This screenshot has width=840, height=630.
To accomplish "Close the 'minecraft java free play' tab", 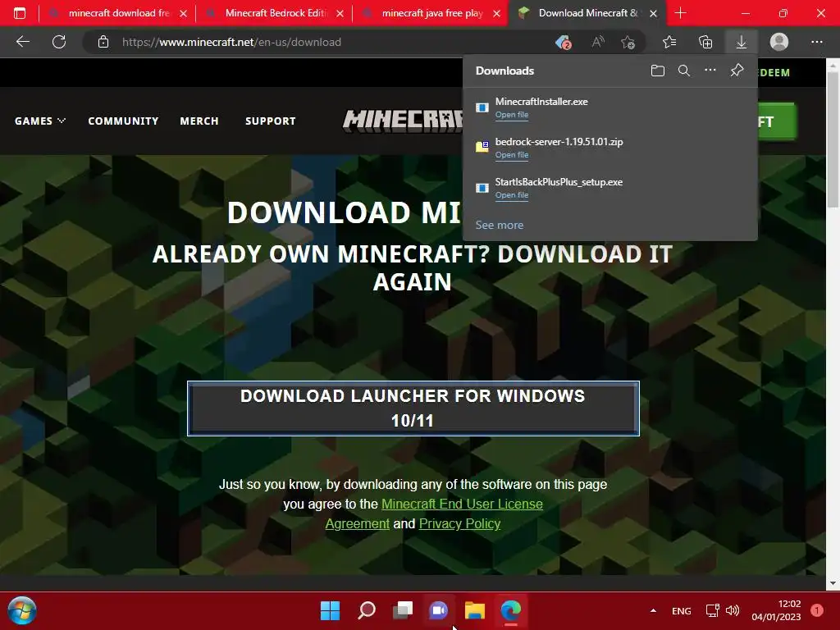I will click(x=496, y=13).
